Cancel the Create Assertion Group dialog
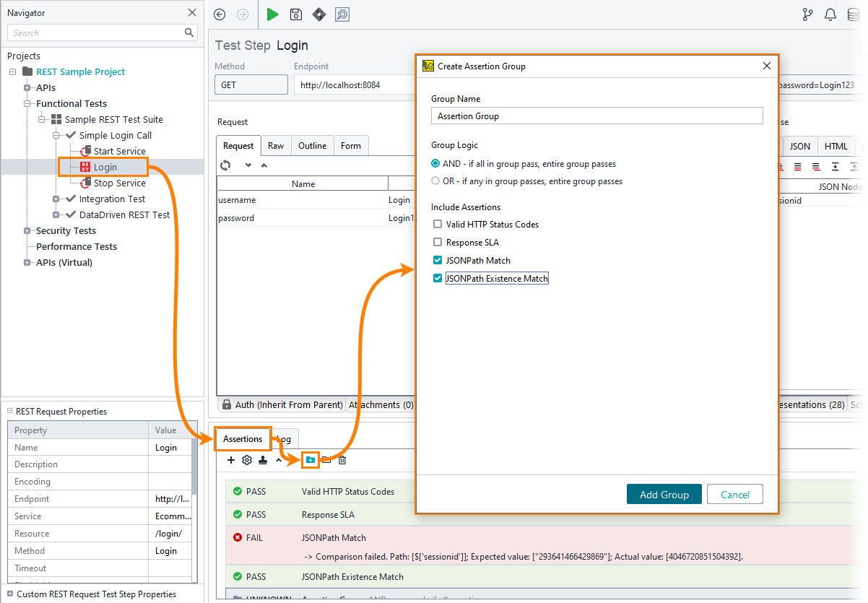 (x=734, y=494)
